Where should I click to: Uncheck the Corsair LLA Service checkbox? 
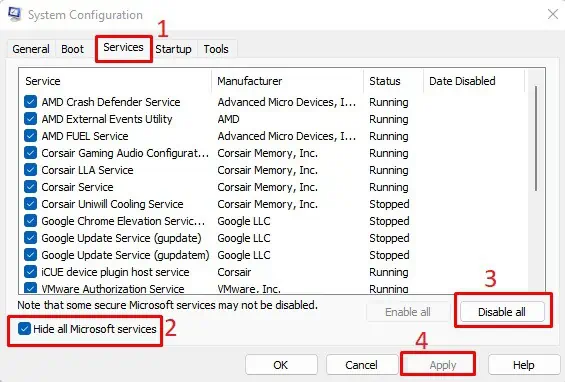coord(31,170)
